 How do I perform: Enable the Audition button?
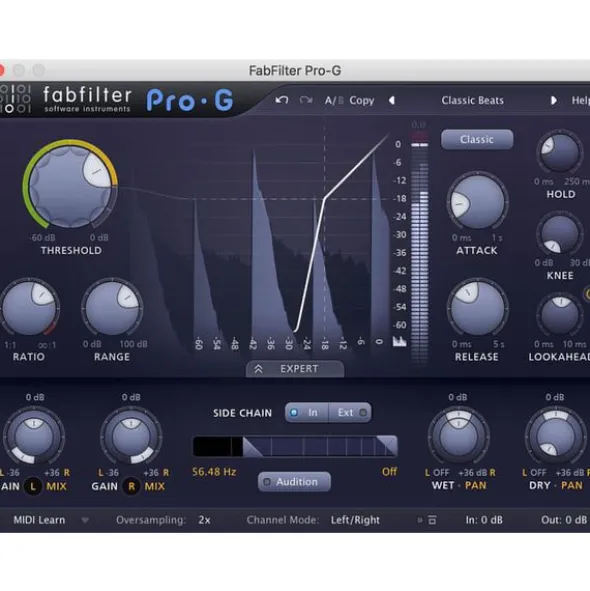[294, 482]
